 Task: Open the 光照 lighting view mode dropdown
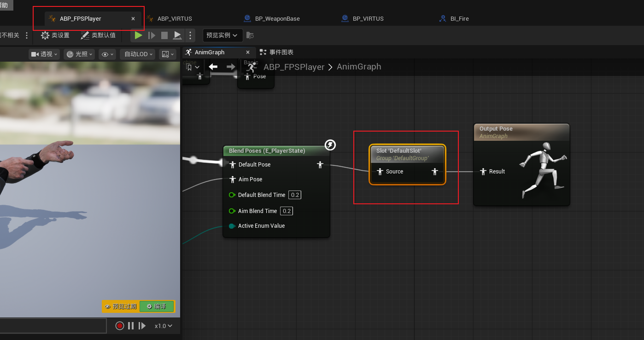(x=79, y=54)
